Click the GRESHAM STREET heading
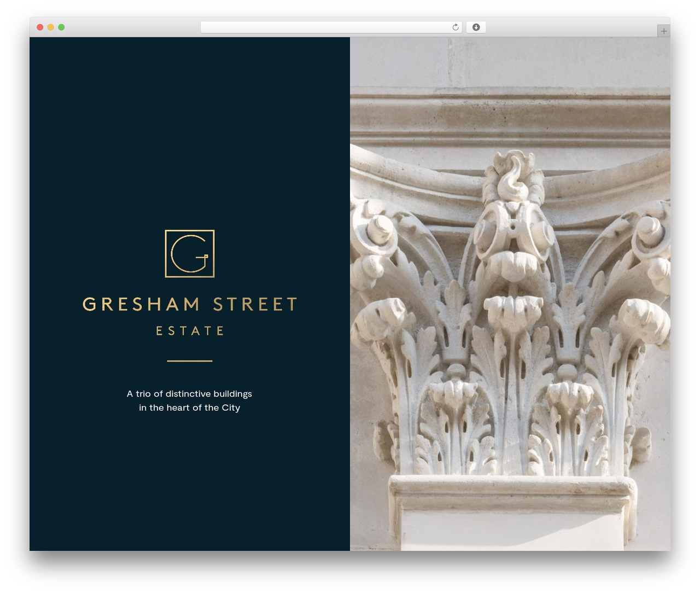Viewport: 700px width, 593px height. point(190,304)
